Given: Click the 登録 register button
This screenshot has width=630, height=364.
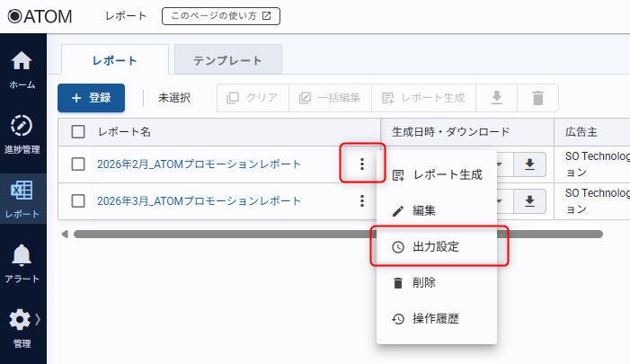Looking at the screenshot, I should click(x=91, y=98).
